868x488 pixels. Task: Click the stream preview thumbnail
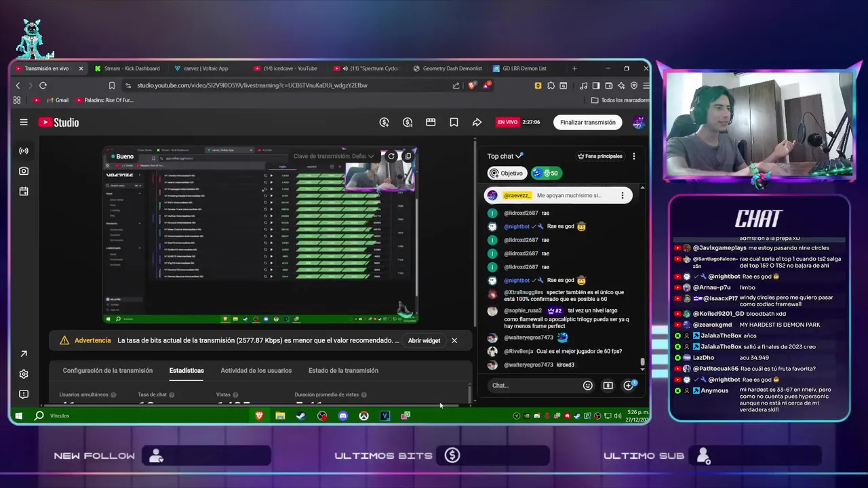(x=260, y=235)
